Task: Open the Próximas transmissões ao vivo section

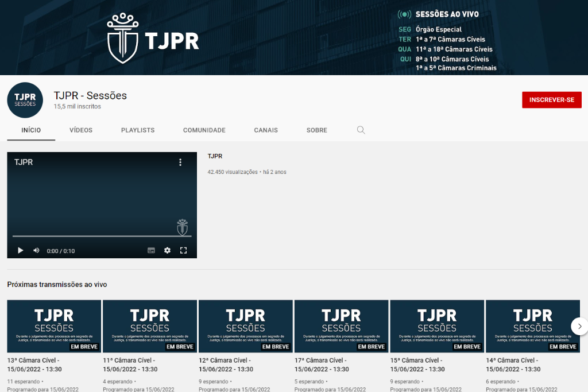Action: point(57,285)
